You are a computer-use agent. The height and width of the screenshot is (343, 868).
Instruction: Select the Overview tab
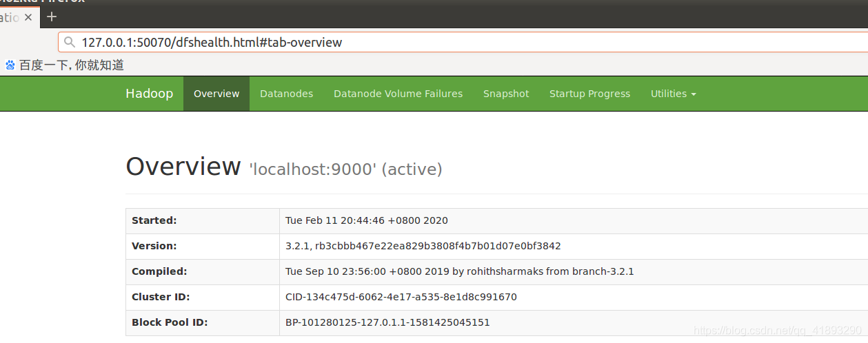(216, 94)
